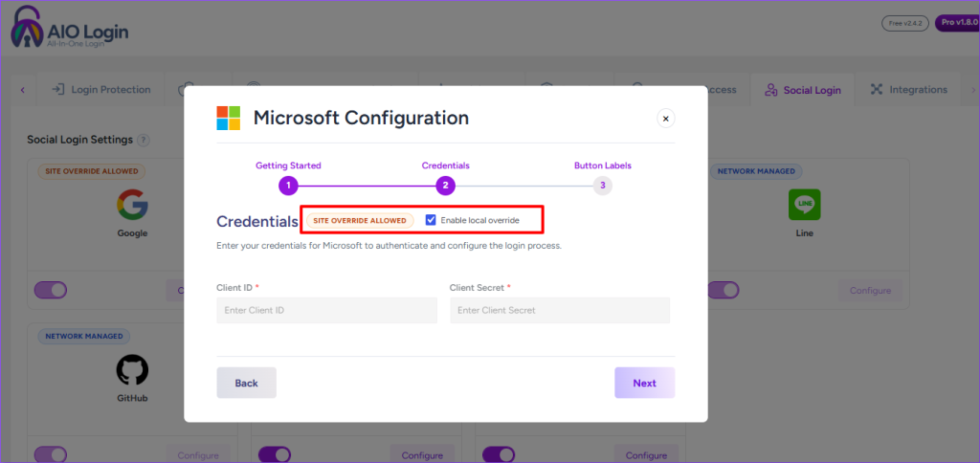Click the Social Login tab icon

pyautogui.click(x=770, y=90)
